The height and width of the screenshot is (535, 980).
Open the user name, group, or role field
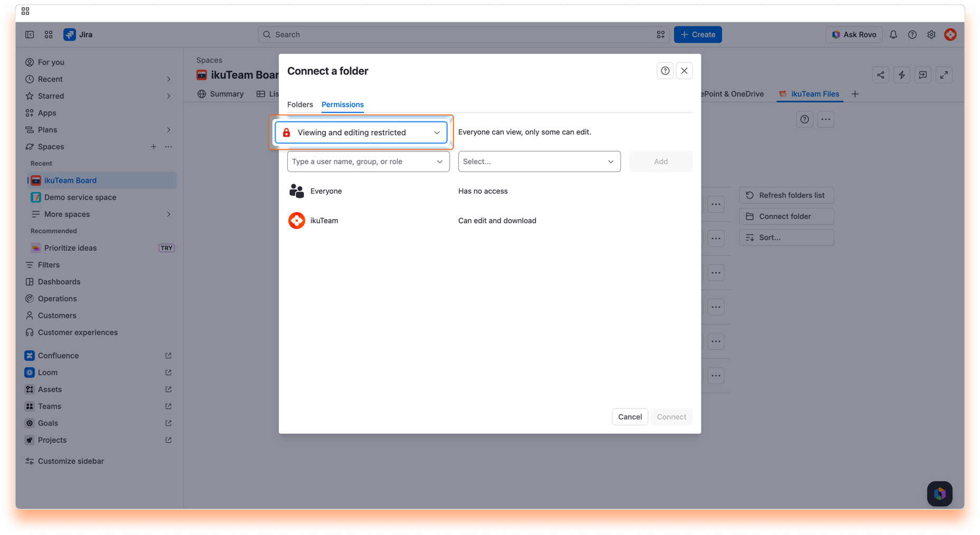[368, 161]
